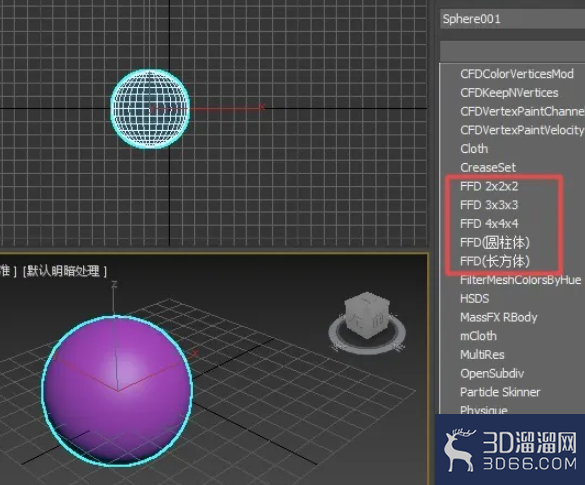Select CFDColorVerticesMod modifier
This screenshot has height=485, width=585.
[x=517, y=74]
